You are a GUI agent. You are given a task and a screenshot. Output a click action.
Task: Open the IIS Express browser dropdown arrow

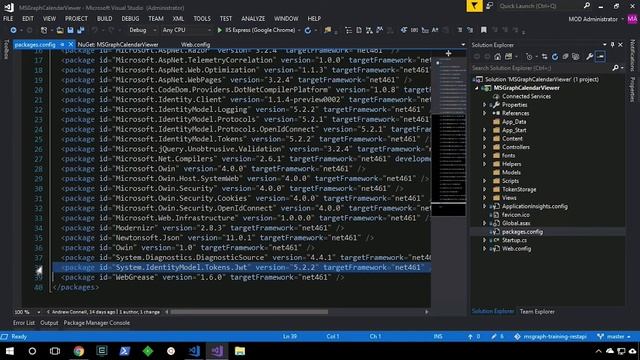click(x=299, y=30)
